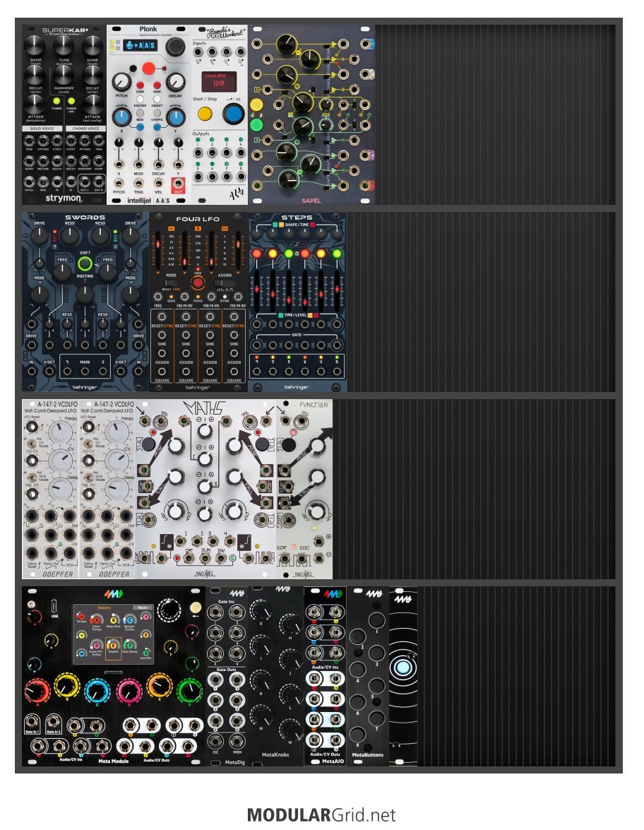Click the fourth fader on Four LFO

point(239,249)
